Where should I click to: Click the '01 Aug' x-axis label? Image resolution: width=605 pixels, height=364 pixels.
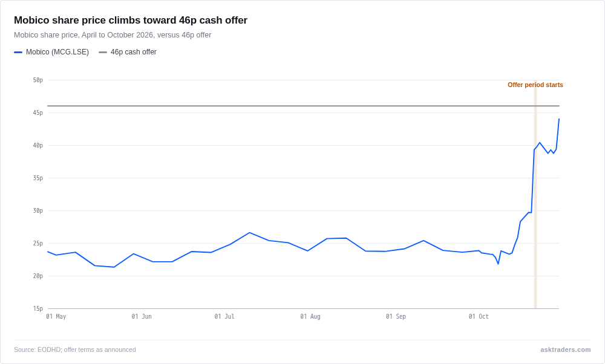[310, 317]
